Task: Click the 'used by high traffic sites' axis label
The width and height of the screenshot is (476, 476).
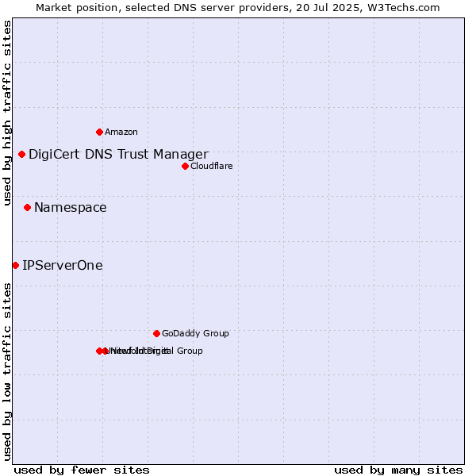Action: (x=7, y=113)
